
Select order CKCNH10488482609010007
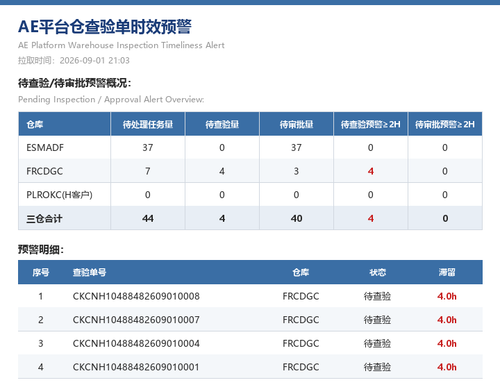point(136,320)
